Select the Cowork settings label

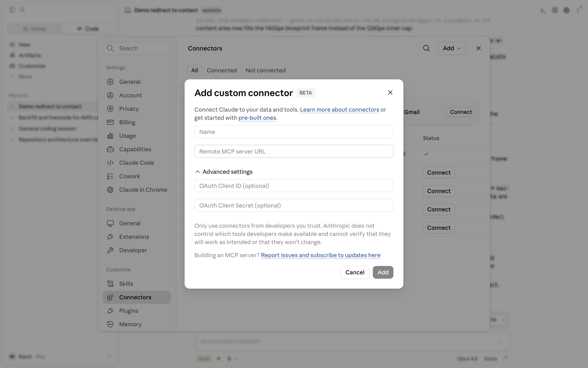(x=129, y=176)
